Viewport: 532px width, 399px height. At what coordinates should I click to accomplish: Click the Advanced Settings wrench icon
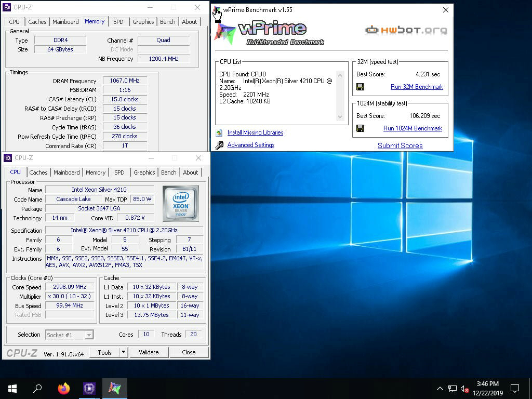[x=219, y=145]
